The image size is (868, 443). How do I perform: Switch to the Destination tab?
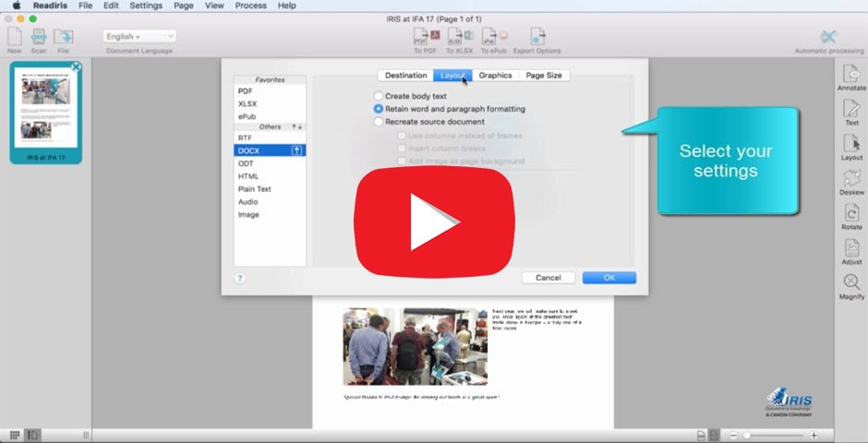coord(405,75)
